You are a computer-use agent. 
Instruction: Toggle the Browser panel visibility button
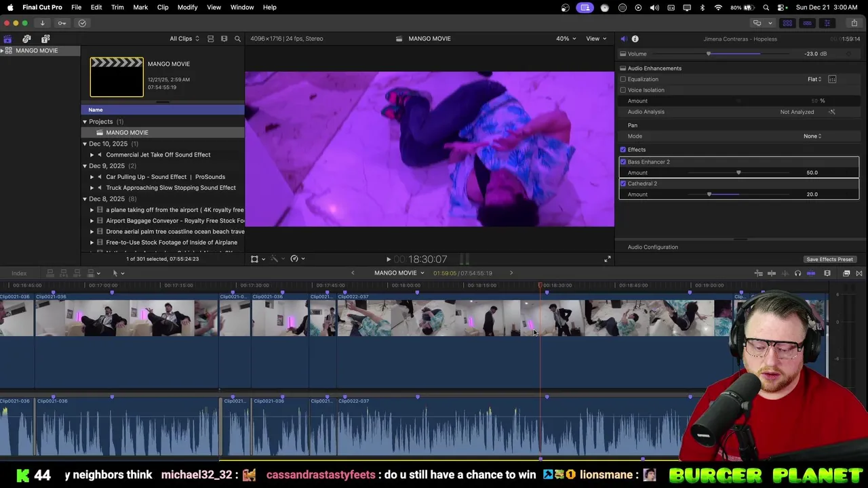(787, 23)
